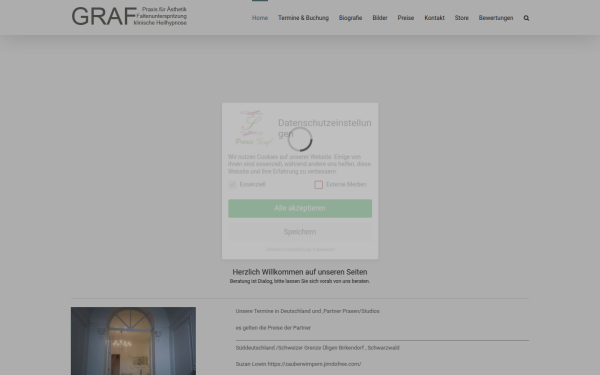
Task: Open the Bewertungen menu item
Action: click(496, 18)
